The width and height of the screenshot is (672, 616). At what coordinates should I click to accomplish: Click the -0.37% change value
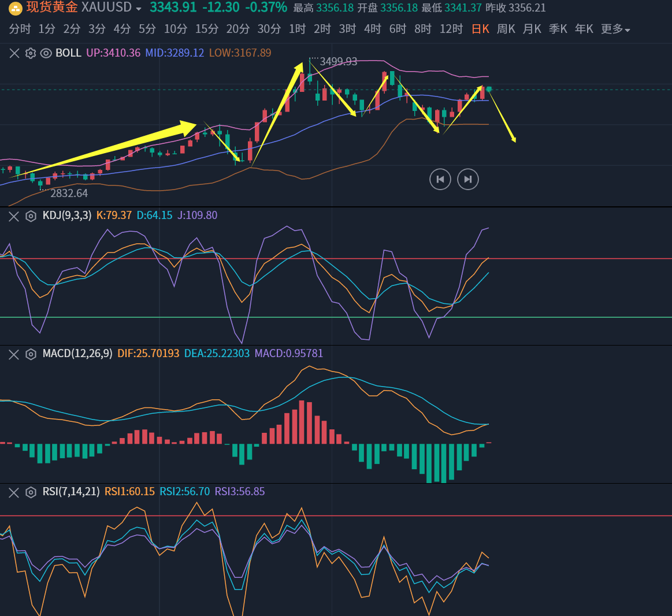coord(266,8)
